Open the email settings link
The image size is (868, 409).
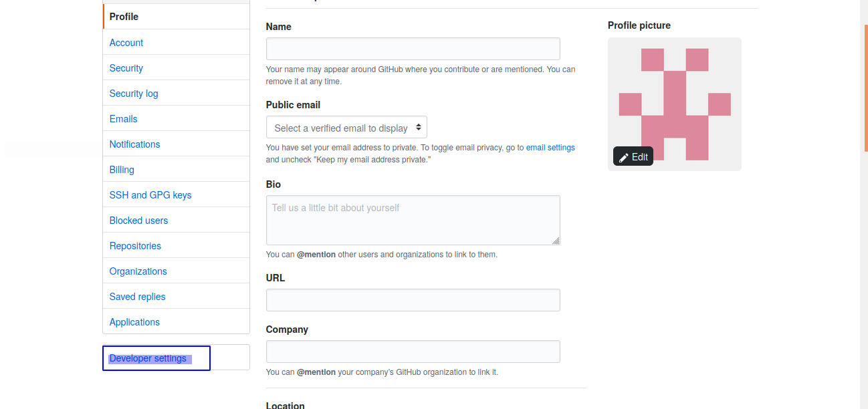pyautogui.click(x=550, y=148)
